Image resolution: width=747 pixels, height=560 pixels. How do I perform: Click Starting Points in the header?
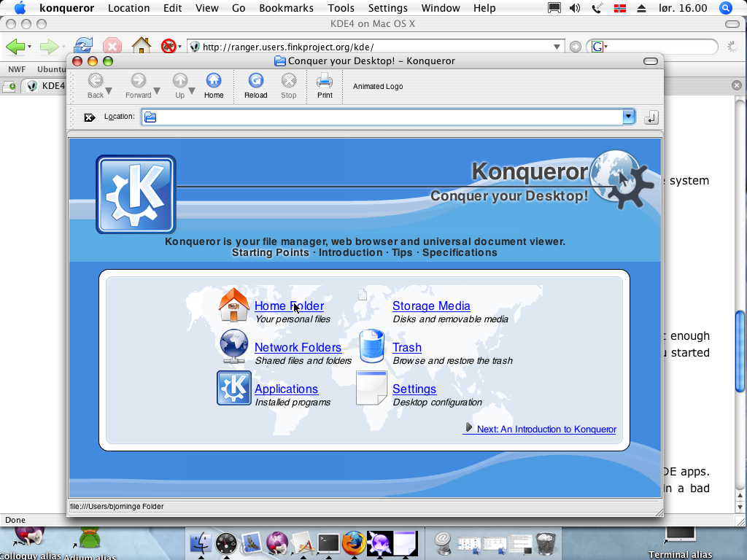pyautogui.click(x=270, y=252)
